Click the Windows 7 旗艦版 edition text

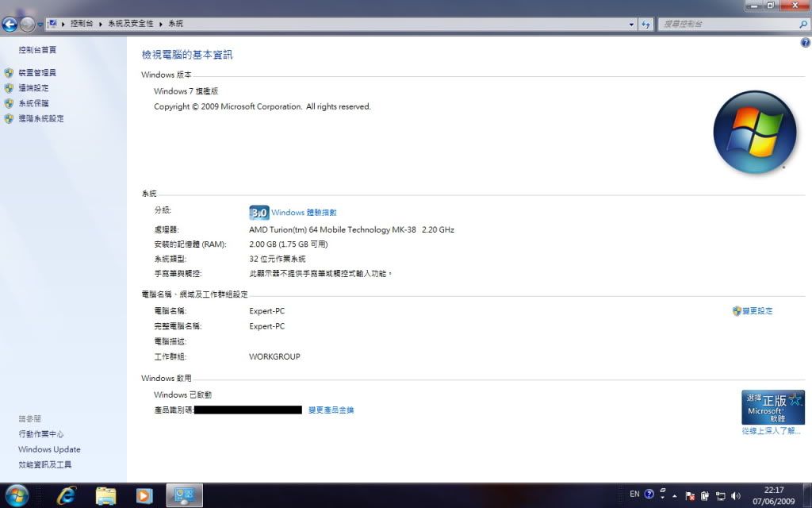pyautogui.click(x=186, y=91)
